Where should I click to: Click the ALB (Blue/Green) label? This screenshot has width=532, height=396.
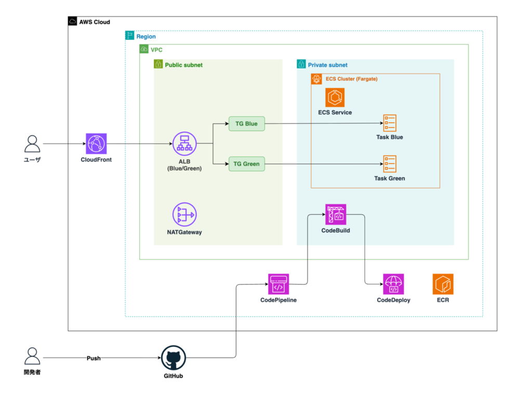tap(184, 165)
